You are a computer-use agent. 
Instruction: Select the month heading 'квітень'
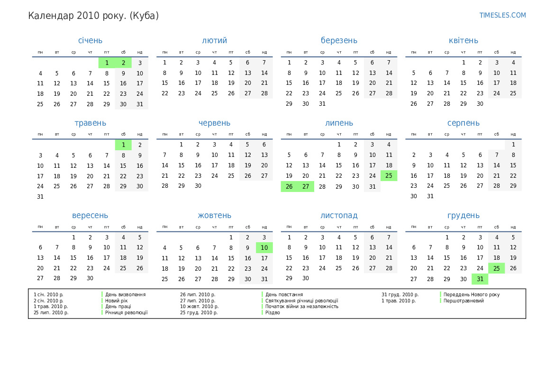[463, 40]
